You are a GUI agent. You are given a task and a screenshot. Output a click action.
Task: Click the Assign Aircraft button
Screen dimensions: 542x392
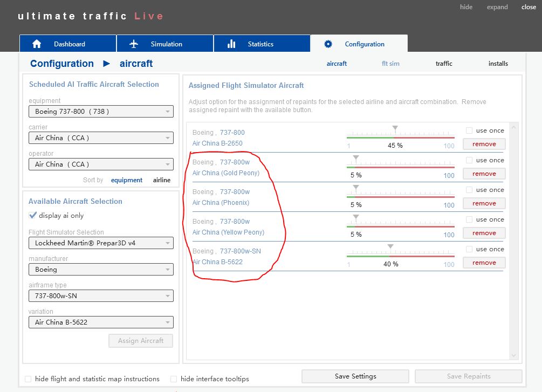tap(141, 341)
